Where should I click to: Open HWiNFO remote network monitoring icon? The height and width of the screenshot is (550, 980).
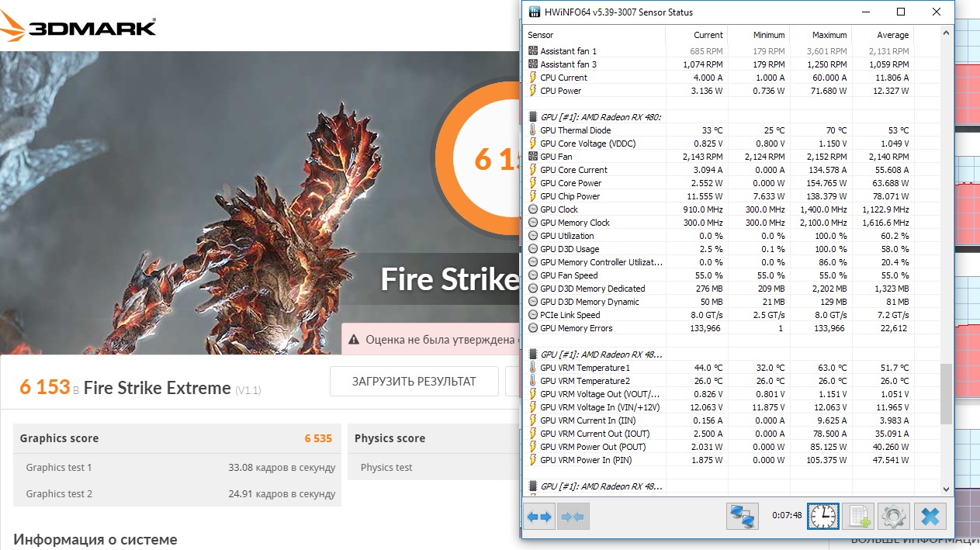[743, 516]
